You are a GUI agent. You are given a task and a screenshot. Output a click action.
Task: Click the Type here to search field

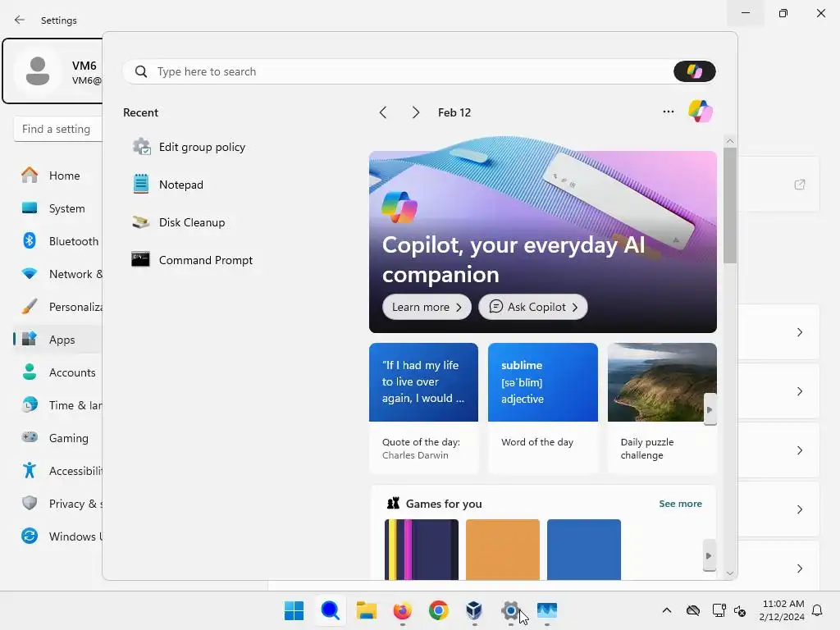coord(398,71)
